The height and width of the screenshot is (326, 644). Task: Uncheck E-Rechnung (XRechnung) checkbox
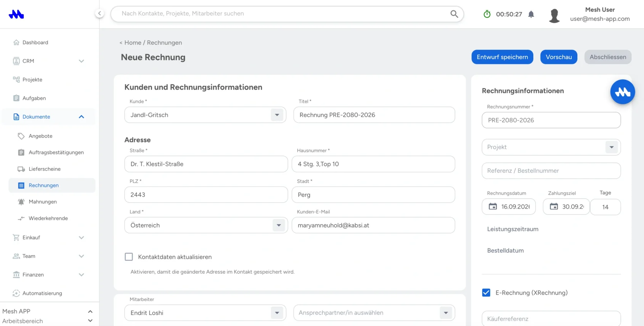click(x=486, y=293)
